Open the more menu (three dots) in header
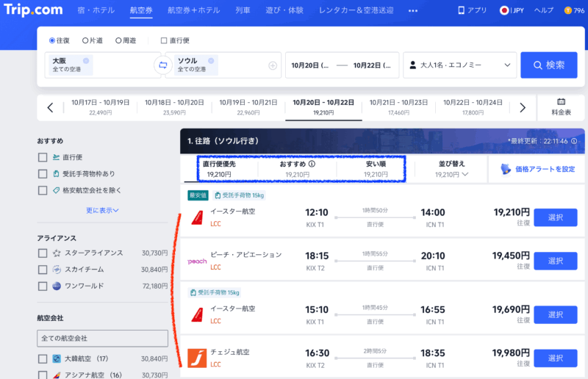 (x=413, y=10)
